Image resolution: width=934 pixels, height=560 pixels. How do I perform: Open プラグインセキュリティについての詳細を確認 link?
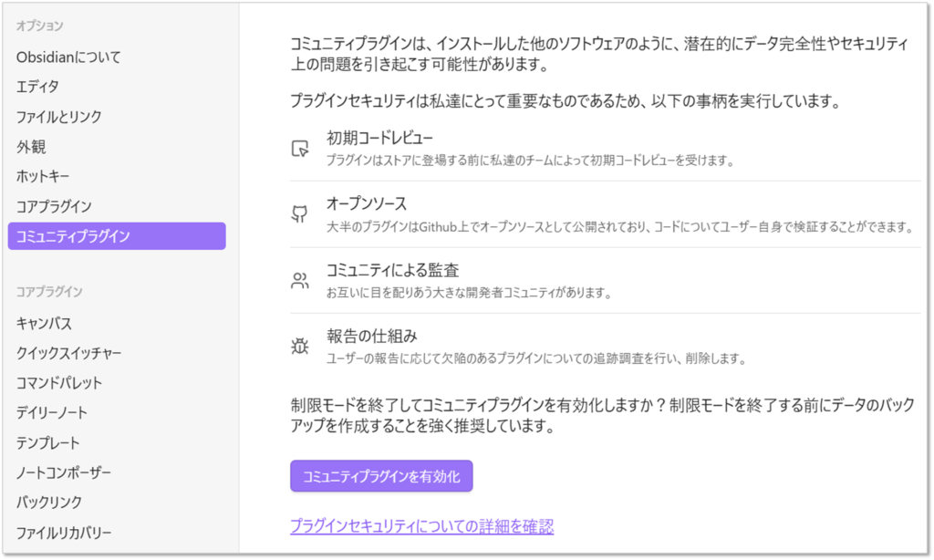coord(421,526)
